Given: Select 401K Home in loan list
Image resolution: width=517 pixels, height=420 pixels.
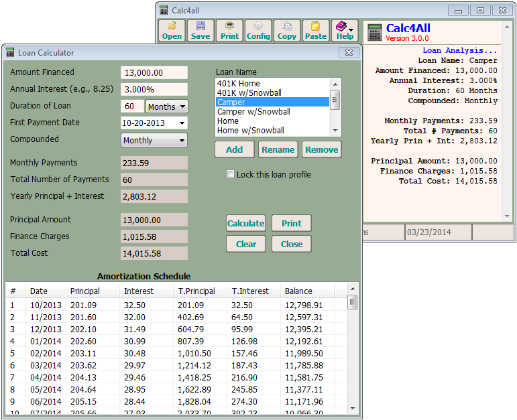Looking at the screenshot, I should click(239, 84).
